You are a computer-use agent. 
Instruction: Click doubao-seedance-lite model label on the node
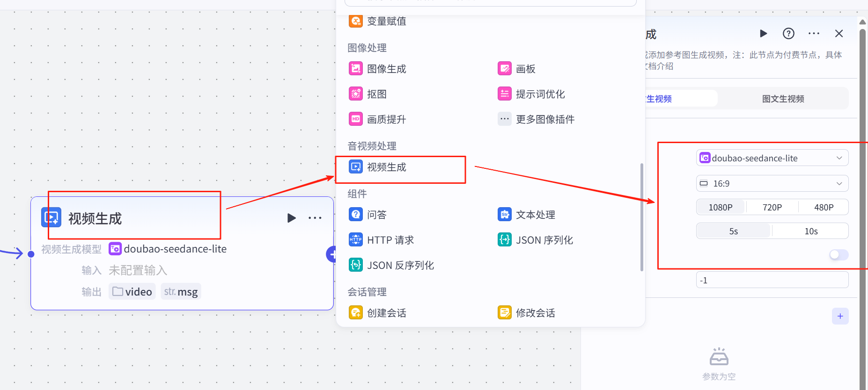[x=175, y=249]
